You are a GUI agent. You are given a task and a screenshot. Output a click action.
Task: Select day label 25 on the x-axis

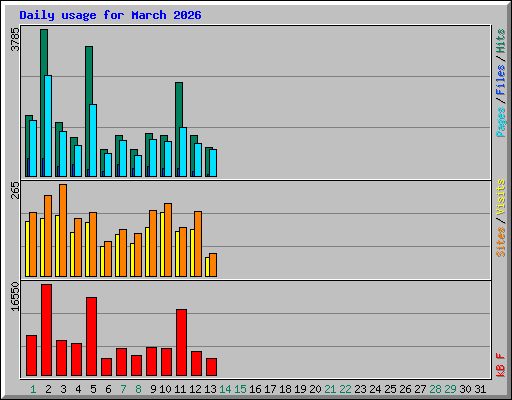390,389
